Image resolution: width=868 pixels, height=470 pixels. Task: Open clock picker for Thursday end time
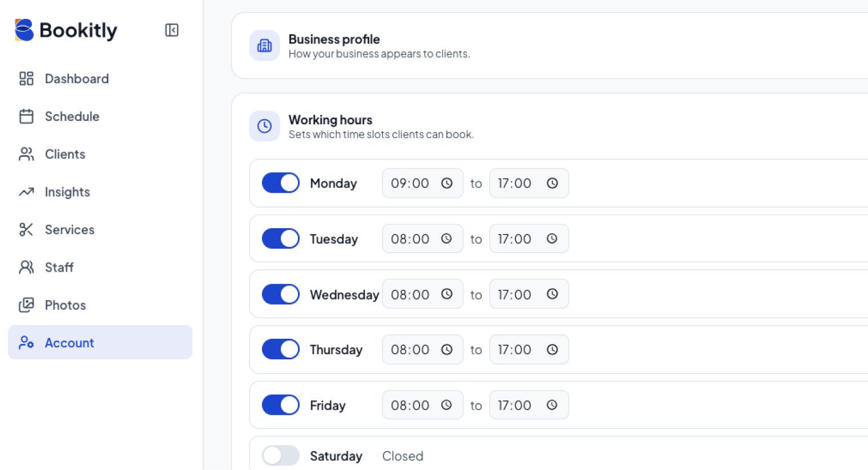pyautogui.click(x=552, y=350)
